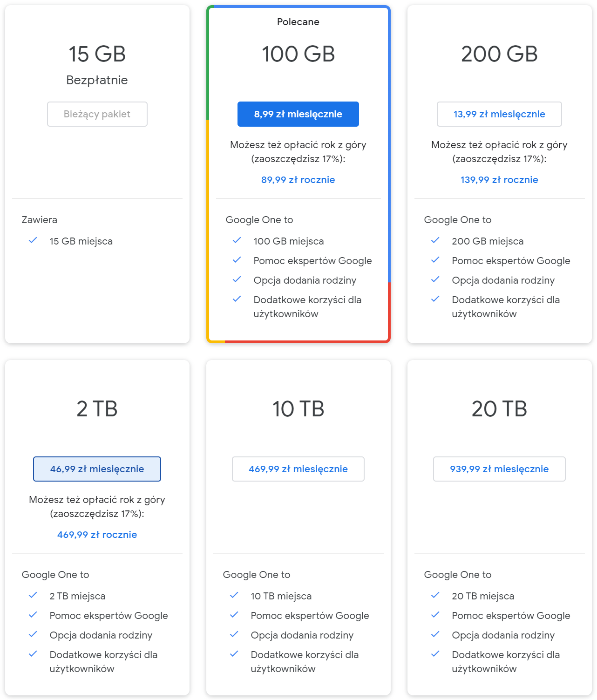The image size is (597, 700).
Task: Open the "89,99 zł rocznie" annual link
Action: (298, 180)
